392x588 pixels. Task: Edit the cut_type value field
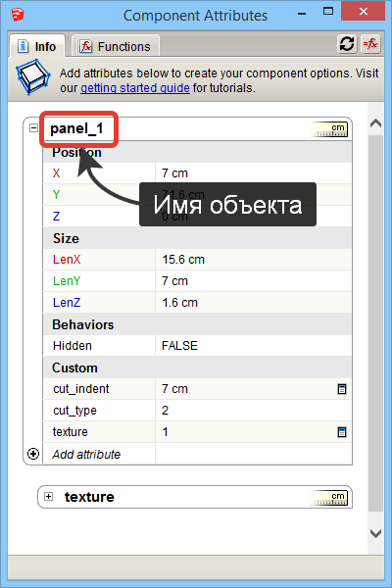[254, 411]
